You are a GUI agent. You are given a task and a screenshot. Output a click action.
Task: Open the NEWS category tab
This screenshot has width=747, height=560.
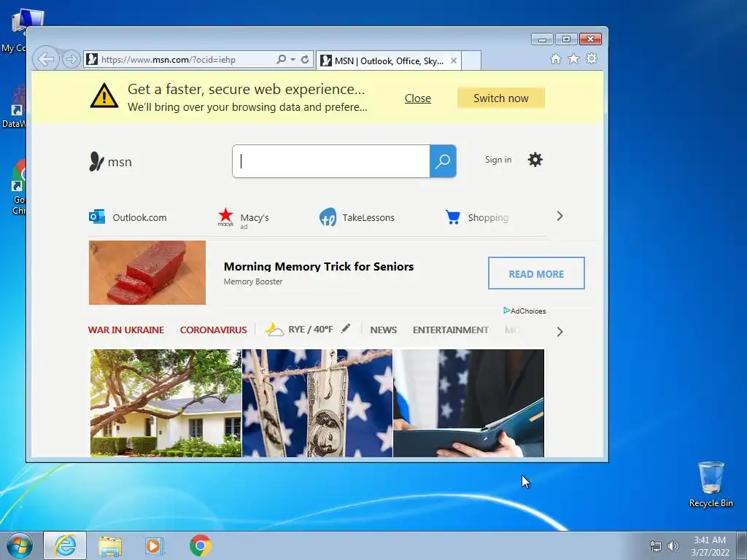coord(384,330)
